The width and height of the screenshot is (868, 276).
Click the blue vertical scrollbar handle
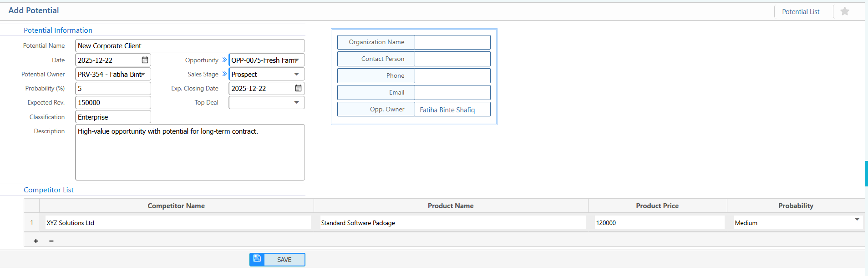tap(866, 174)
